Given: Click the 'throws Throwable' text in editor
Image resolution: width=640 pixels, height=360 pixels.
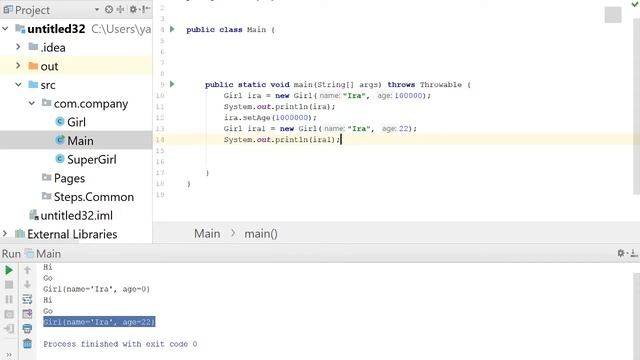Looking at the screenshot, I should [x=424, y=84].
